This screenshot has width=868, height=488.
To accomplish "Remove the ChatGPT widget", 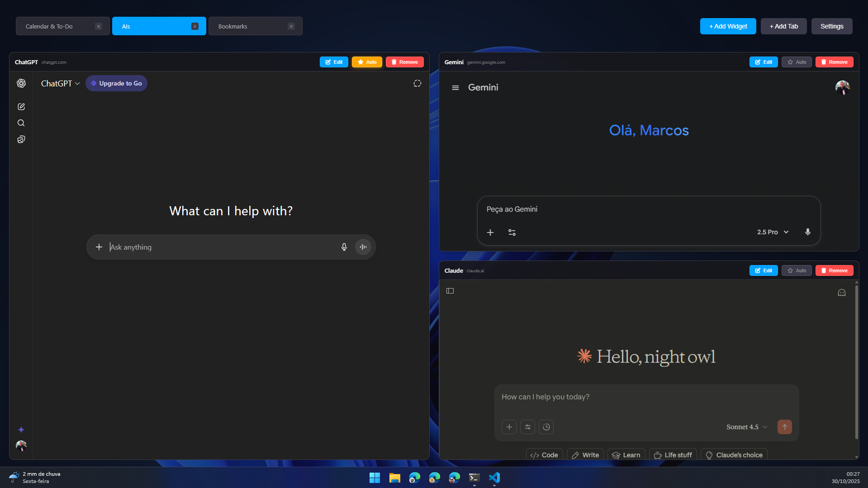I will coord(405,62).
